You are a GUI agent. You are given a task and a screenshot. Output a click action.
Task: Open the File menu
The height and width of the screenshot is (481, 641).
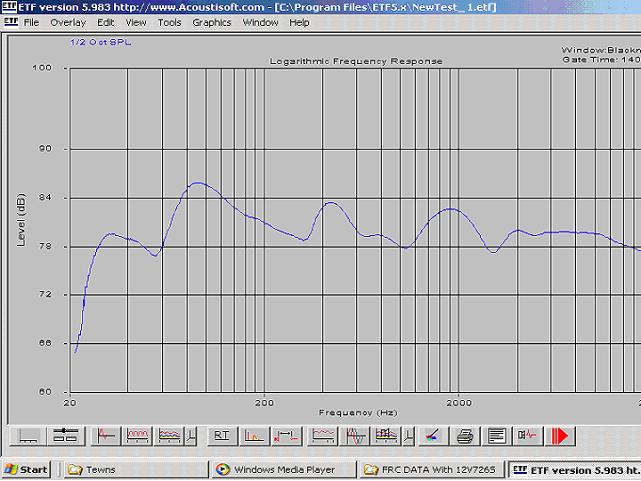(x=31, y=22)
